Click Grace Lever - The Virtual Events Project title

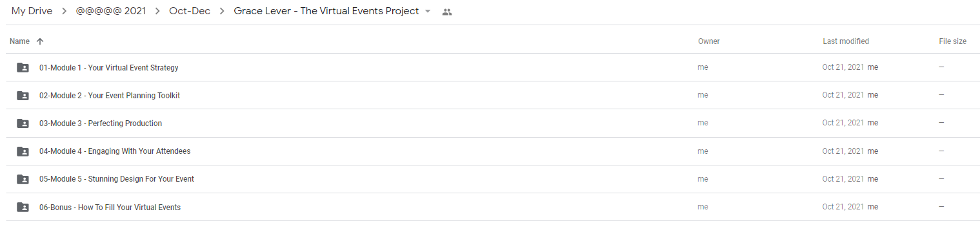326,11
